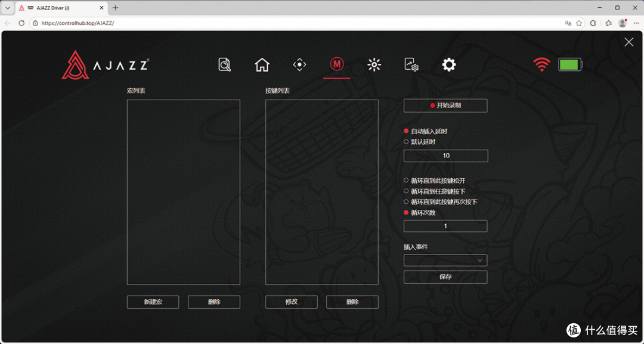Add page to favorites with star icon

pyautogui.click(x=579, y=23)
